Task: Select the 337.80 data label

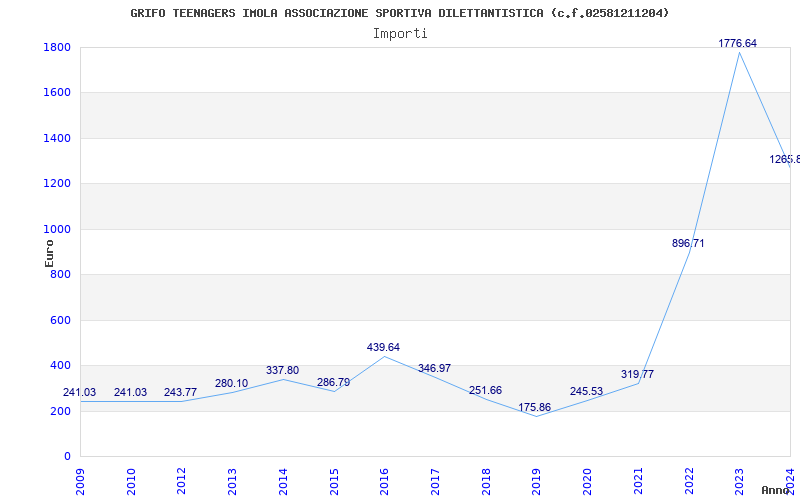Action: click(282, 370)
